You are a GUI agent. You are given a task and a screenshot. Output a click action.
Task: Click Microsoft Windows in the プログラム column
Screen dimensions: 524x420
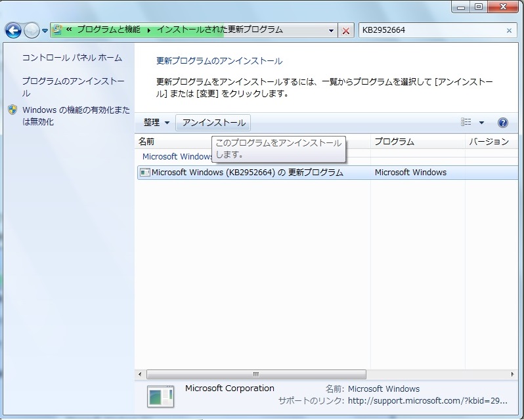(410, 173)
